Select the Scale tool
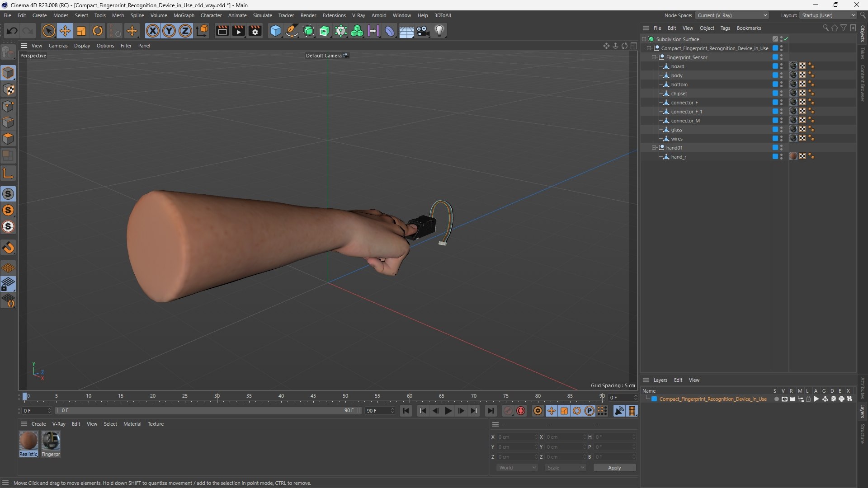868x488 pixels. tap(81, 31)
